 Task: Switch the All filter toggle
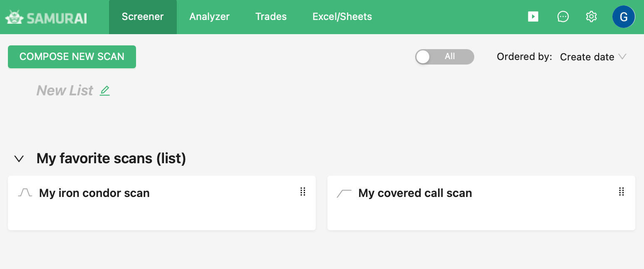[444, 57]
